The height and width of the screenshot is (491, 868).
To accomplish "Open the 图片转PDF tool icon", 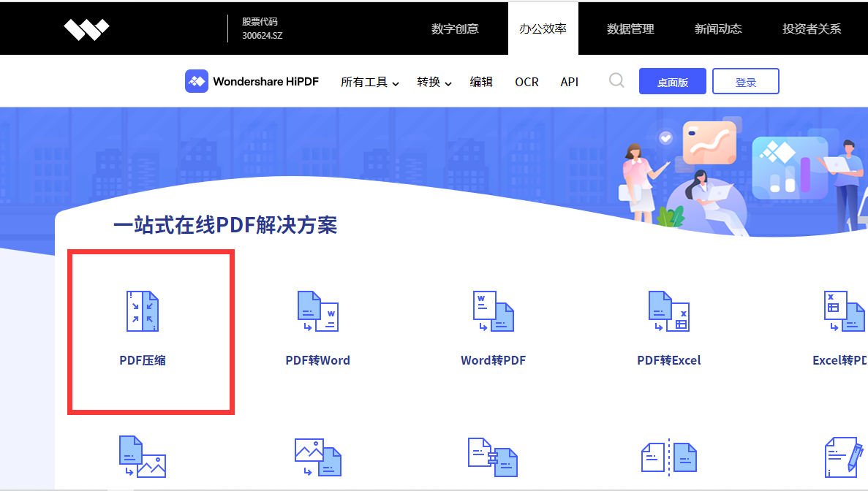I will coord(318,457).
